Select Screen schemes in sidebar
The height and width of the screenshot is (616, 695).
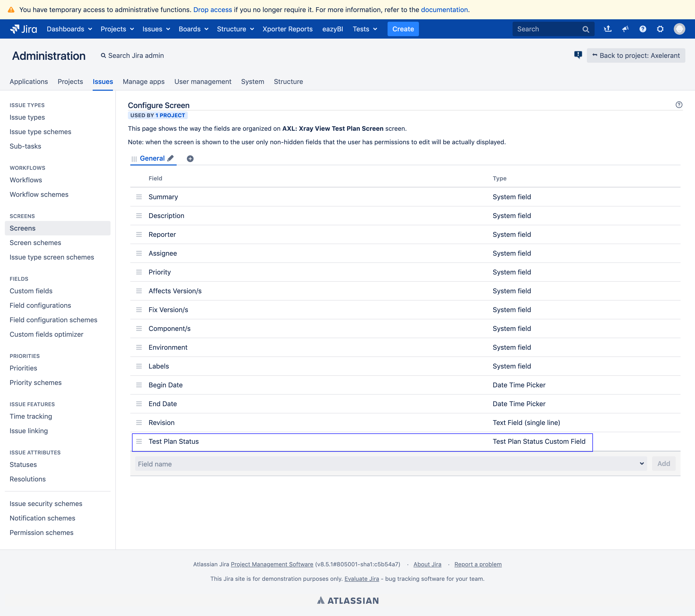pos(35,243)
